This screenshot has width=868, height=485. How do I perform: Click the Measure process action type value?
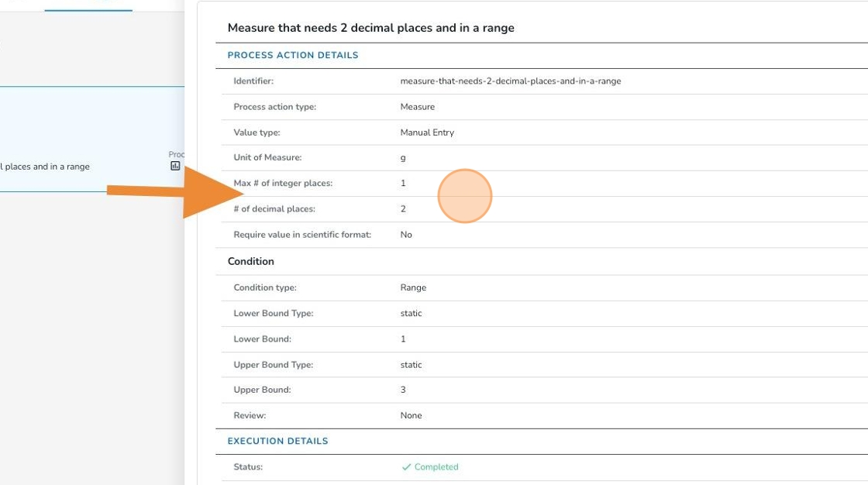coord(417,107)
